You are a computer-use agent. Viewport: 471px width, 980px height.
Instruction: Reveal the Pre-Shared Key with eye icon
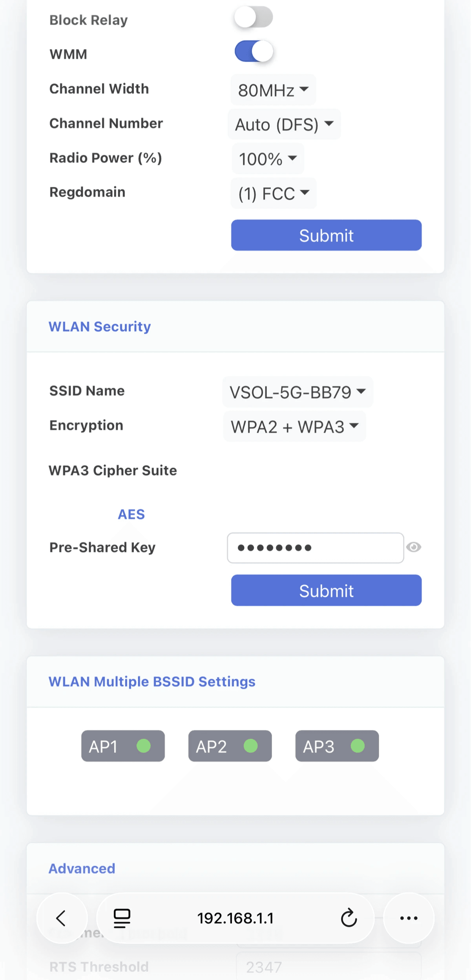tap(414, 547)
